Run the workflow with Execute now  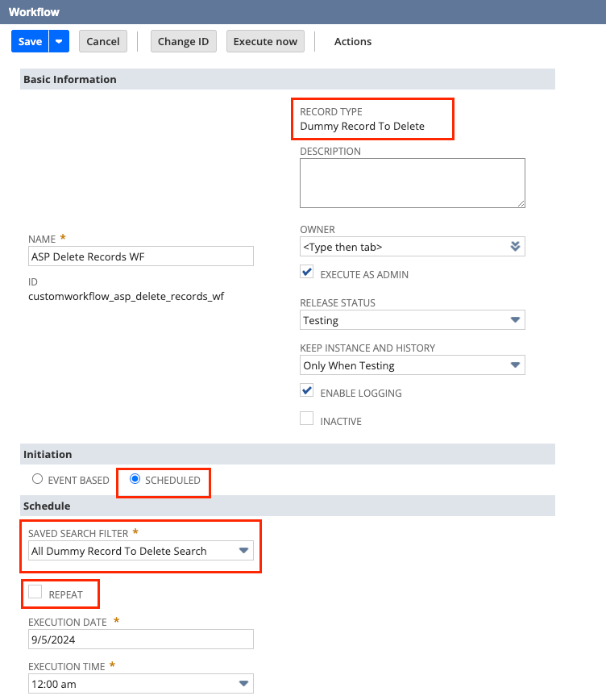coord(265,42)
